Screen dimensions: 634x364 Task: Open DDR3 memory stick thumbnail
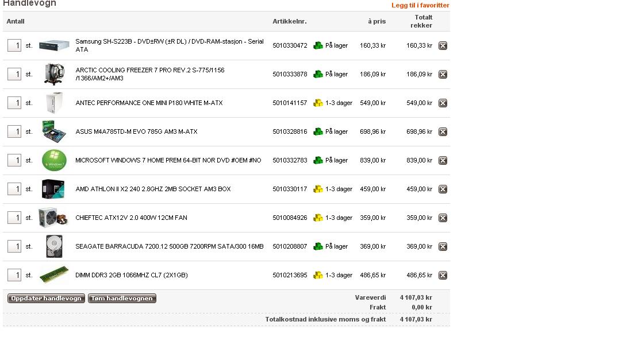(x=54, y=274)
